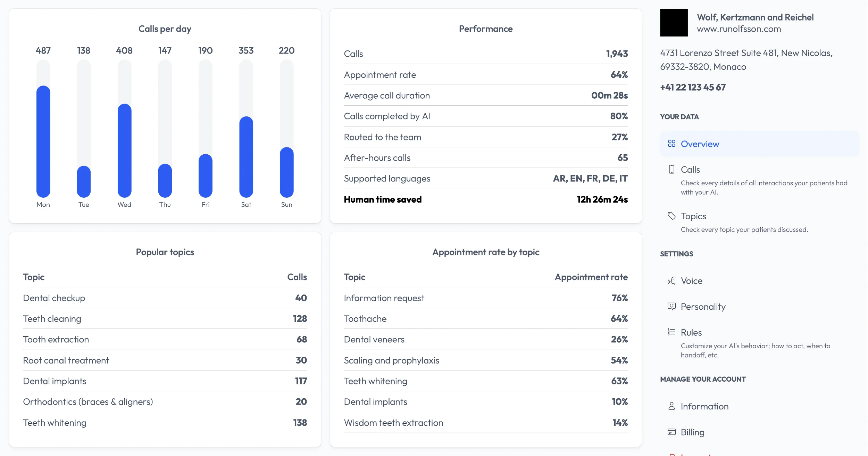This screenshot has width=868, height=456.
Task: Select the Teeth cleaning row in Popular topics
Action: [x=165, y=319]
